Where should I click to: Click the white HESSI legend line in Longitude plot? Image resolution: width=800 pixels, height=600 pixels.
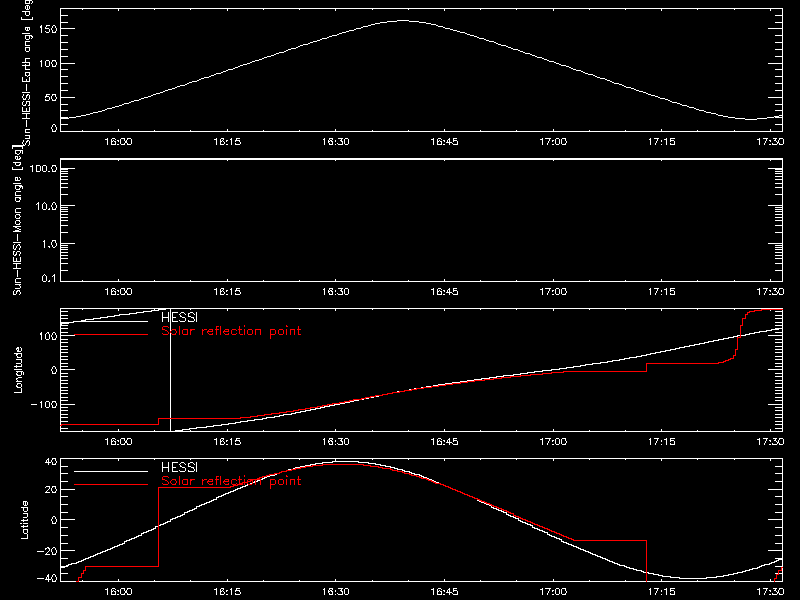tap(111, 321)
